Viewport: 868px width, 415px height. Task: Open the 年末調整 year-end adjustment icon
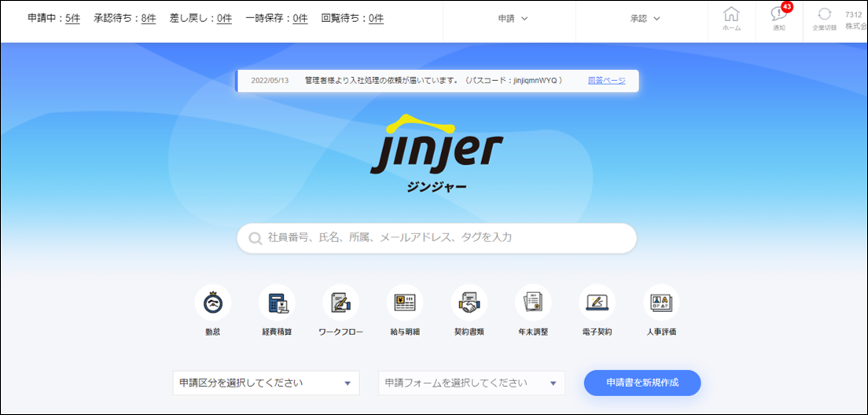point(533,303)
